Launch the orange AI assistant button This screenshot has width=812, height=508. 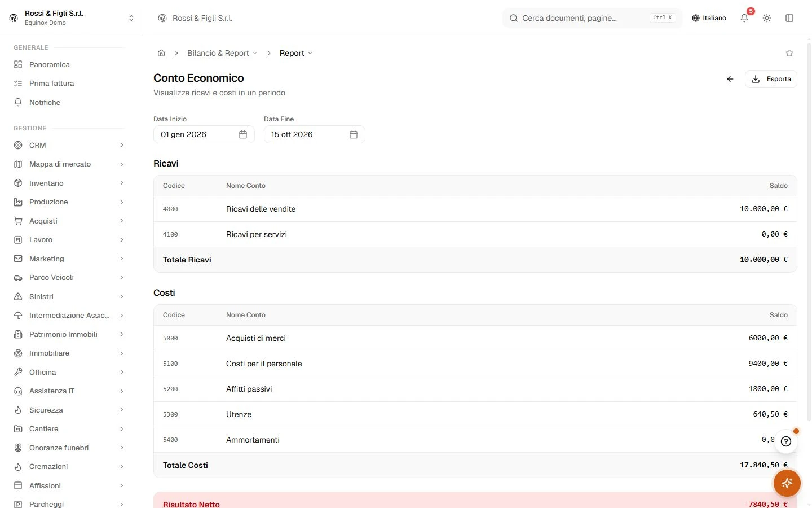point(787,483)
